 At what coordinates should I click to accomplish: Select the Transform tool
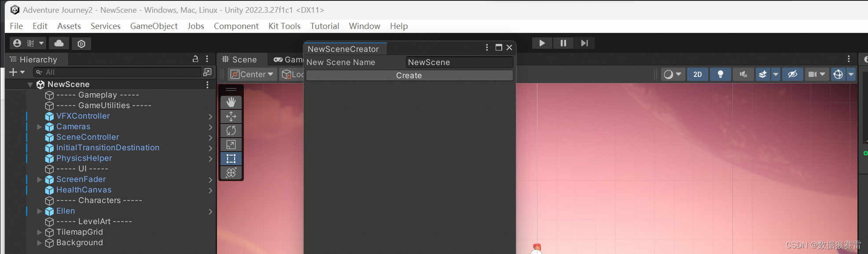click(x=231, y=173)
